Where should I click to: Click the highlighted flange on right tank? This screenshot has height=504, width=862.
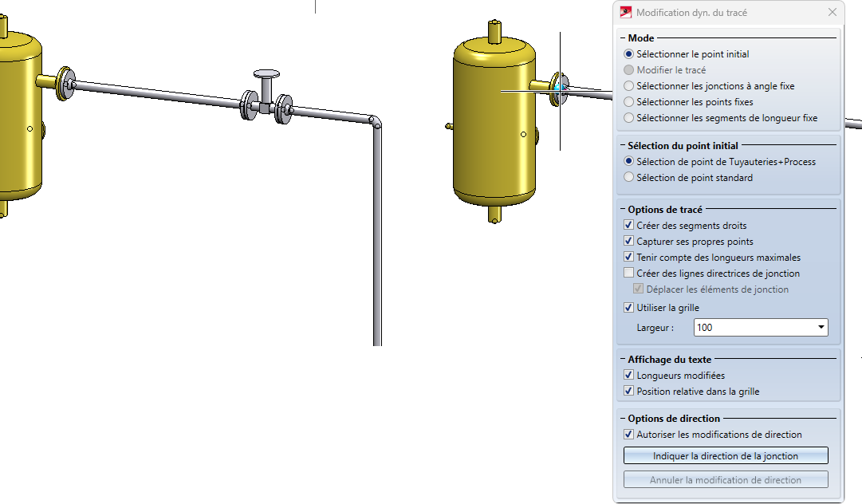pyautogui.click(x=559, y=89)
